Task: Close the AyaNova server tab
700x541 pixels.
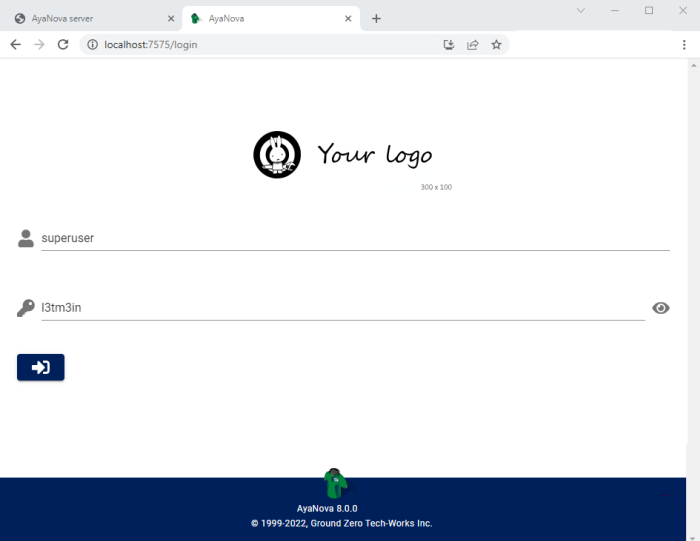Action: click(x=171, y=19)
